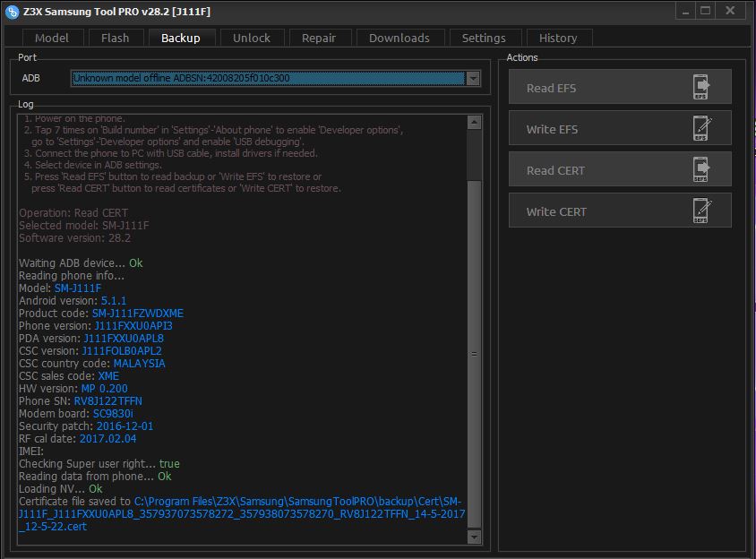The width and height of the screenshot is (756, 559).
Task: Click the Model value SM-J111F in log
Action: 78,288
